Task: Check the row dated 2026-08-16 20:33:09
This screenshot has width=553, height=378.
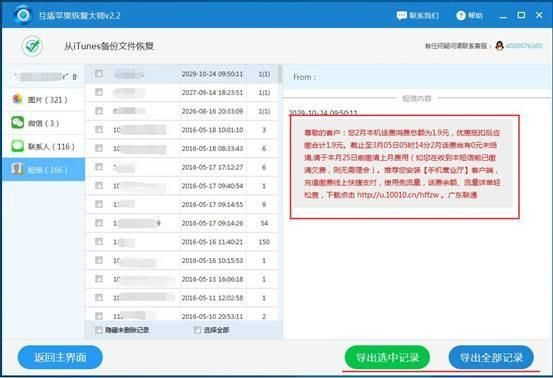Action: point(99,111)
